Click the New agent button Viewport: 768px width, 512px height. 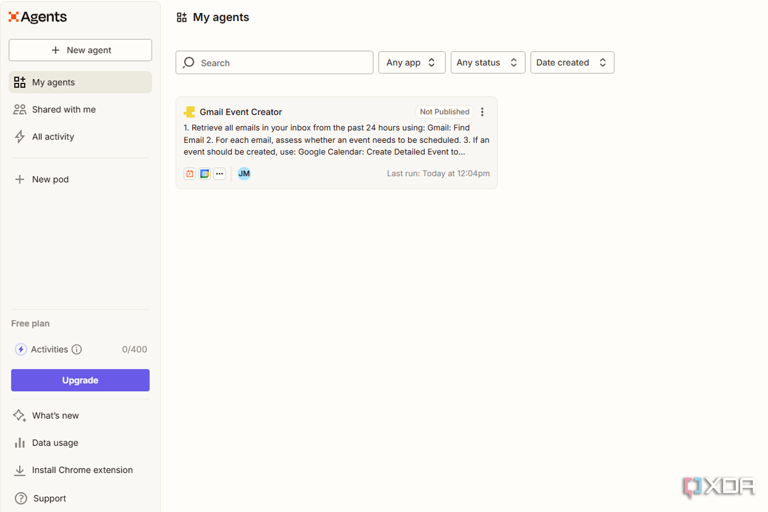(80, 50)
